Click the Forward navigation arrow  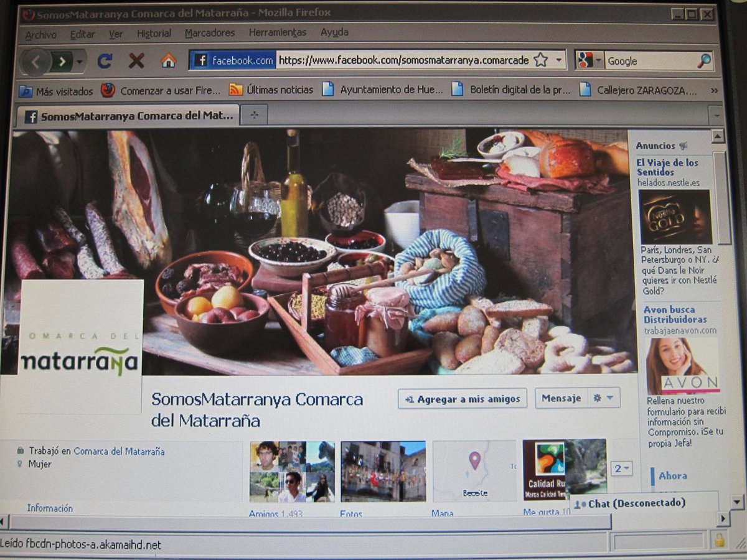coord(62,62)
